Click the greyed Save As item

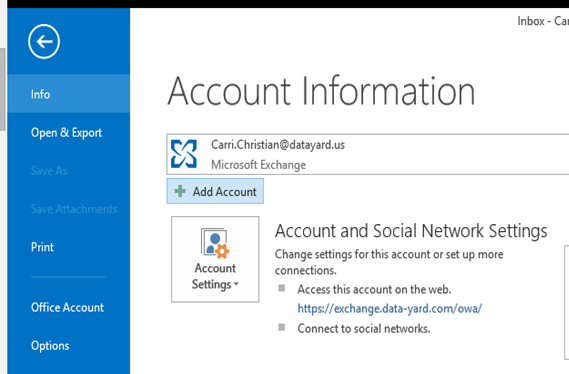[49, 170]
